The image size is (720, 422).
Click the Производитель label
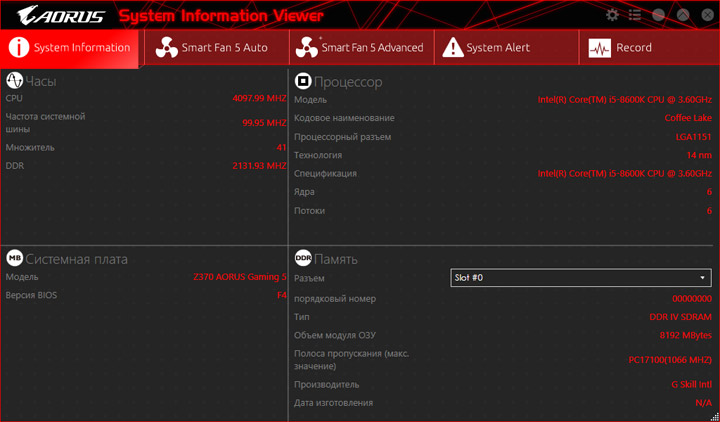tap(326, 384)
